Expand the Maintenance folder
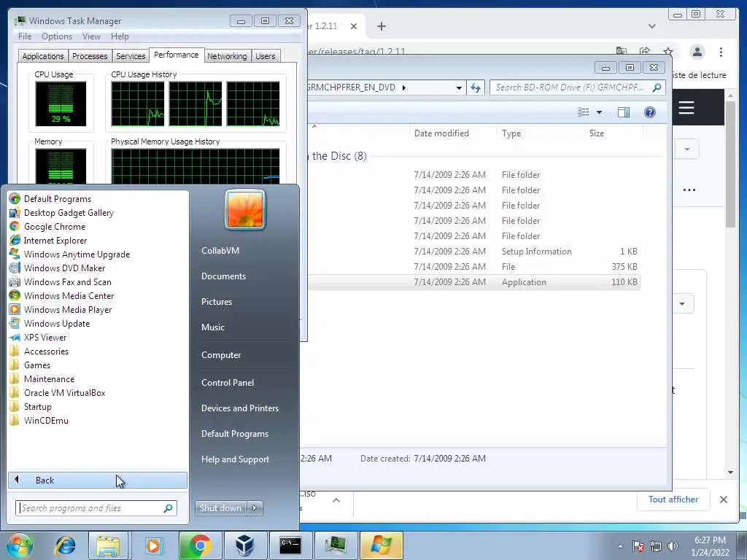 (49, 379)
